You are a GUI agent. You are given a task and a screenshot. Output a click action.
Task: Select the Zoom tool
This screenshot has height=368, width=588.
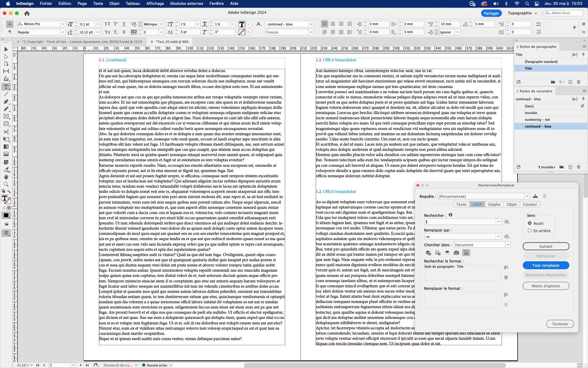(6, 184)
